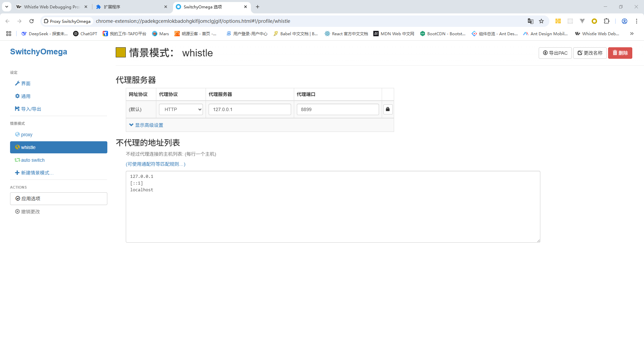644x349 pixels.
Task: Go back in browser history
Action: pyautogui.click(x=7, y=21)
